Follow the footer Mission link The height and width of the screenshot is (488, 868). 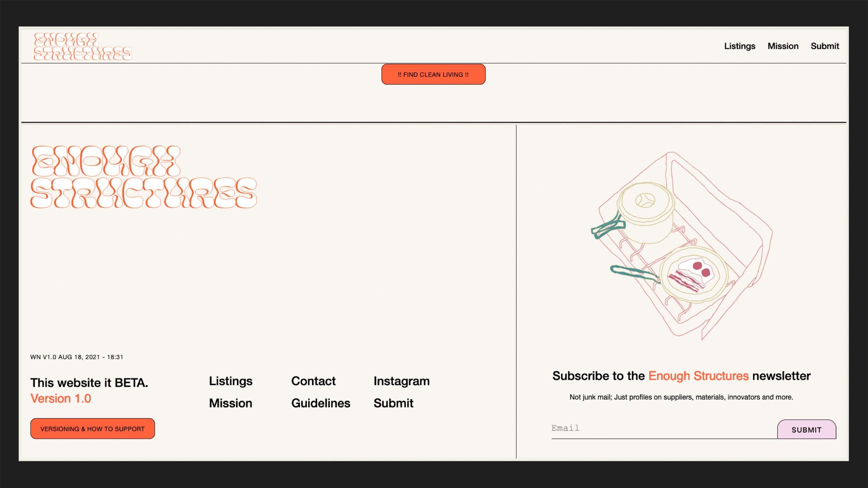(231, 403)
